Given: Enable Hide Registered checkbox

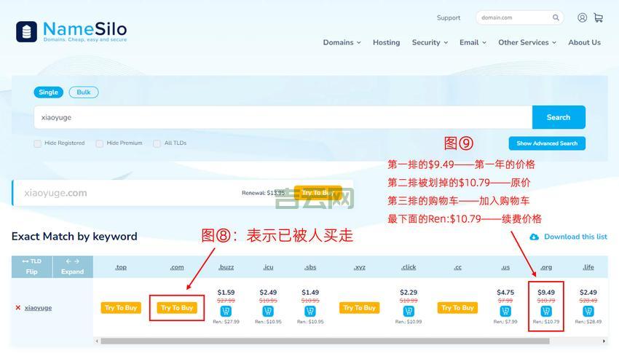Looking at the screenshot, I should point(37,143).
